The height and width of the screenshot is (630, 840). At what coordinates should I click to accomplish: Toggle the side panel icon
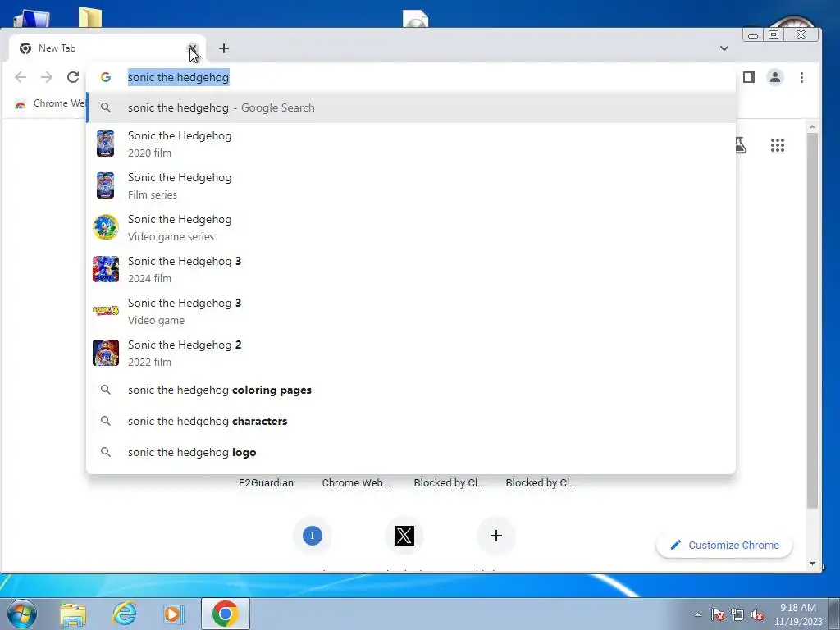click(x=749, y=77)
